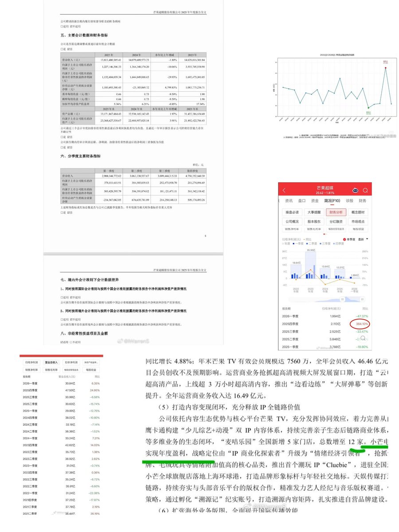
Task: Open the 概念题材 section
Action: 358,213
